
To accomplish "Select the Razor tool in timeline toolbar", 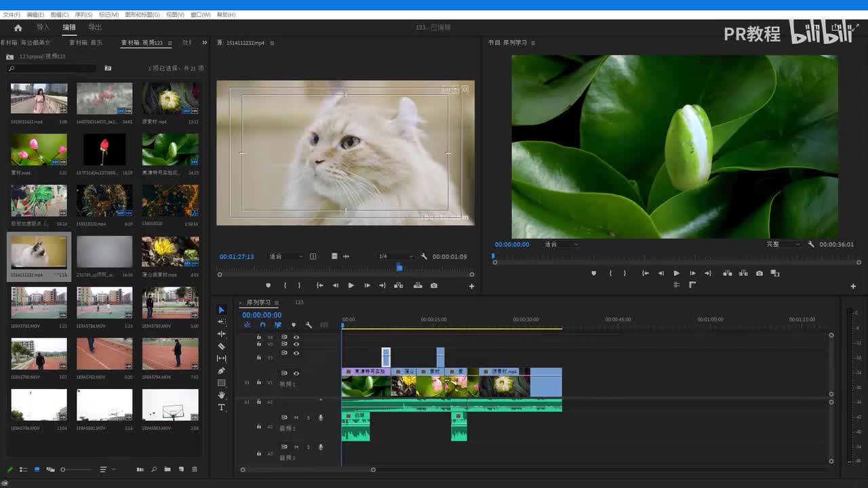I will tap(221, 346).
